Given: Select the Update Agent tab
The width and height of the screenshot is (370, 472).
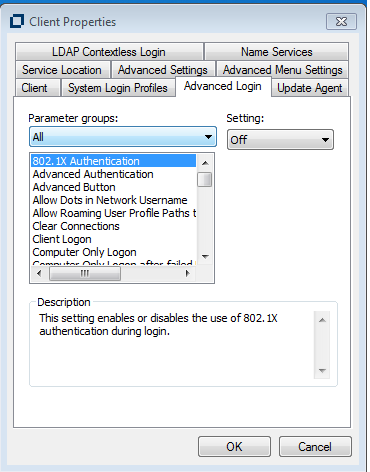Looking at the screenshot, I should [310, 88].
